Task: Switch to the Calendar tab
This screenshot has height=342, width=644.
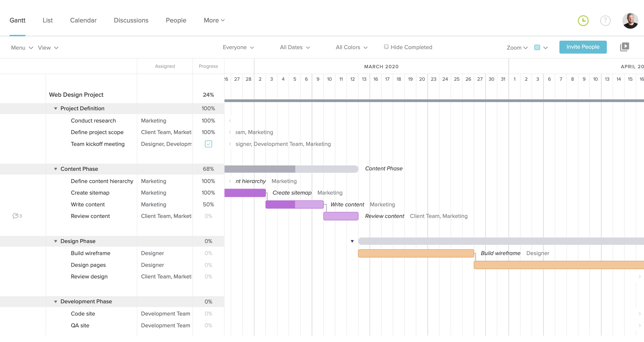Action: [x=83, y=20]
